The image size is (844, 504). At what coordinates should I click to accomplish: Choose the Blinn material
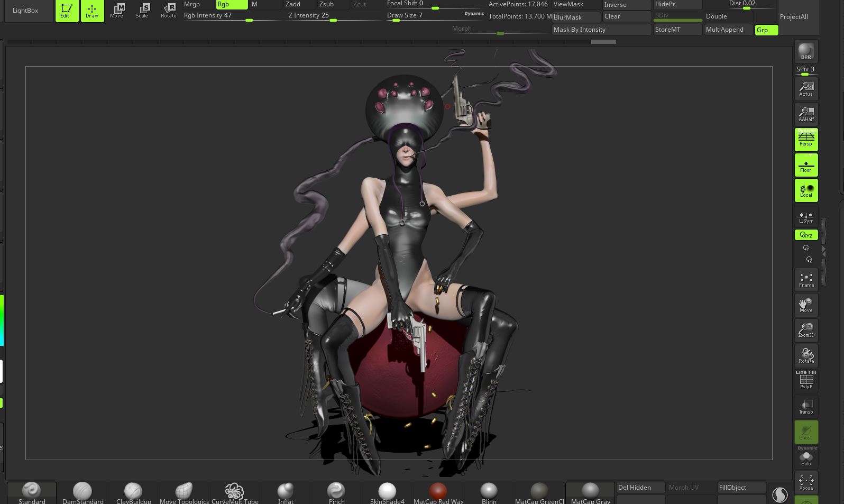[489, 493]
